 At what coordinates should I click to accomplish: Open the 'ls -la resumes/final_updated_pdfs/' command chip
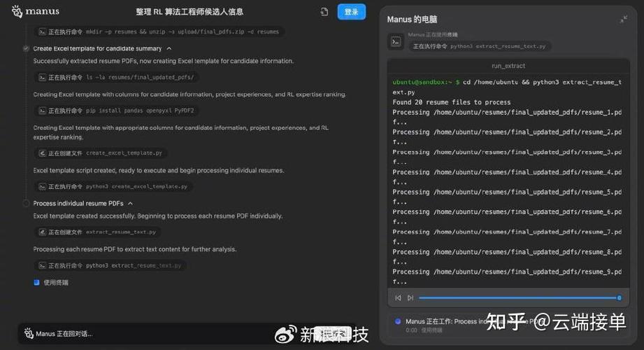117,77
